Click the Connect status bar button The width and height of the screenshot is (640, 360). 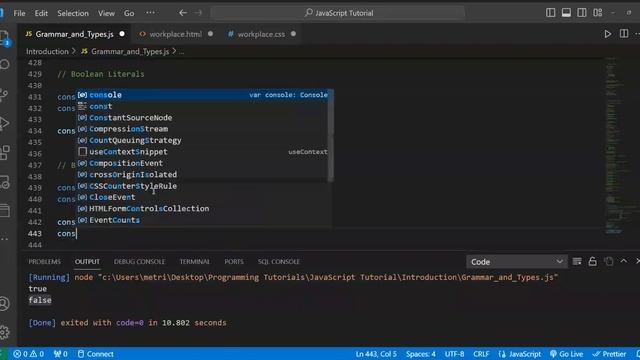[x=96, y=354]
